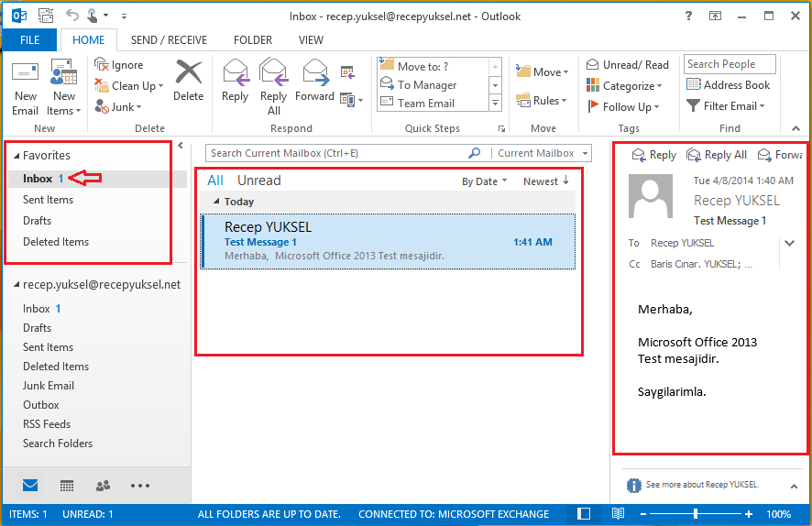The image size is (812, 526).
Task: Open the Categorize color squares button
Action: [624, 85]
